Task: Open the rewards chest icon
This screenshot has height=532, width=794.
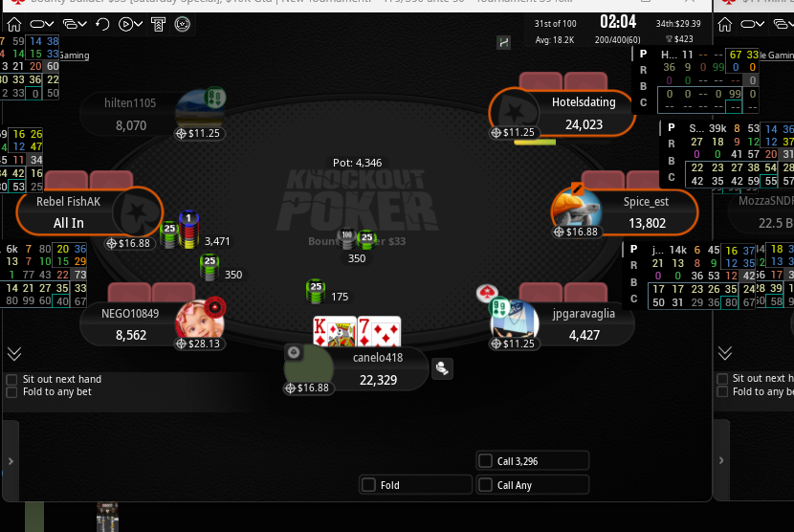Action: pos(183,24)
